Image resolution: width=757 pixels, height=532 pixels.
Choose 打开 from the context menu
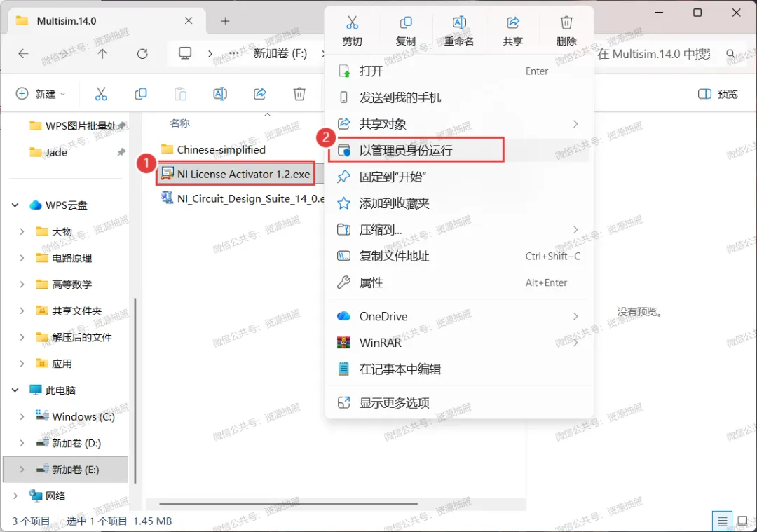click(x=458, y=71)
